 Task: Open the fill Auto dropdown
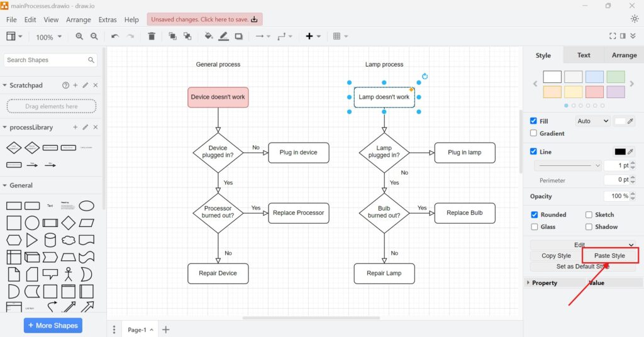tap(592, 121)
